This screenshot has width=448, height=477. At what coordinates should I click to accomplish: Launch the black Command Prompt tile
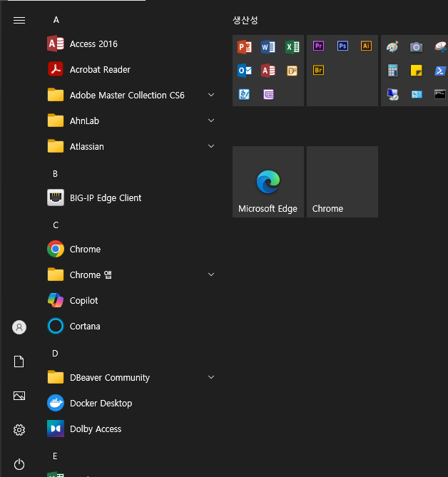pos(440,94)
